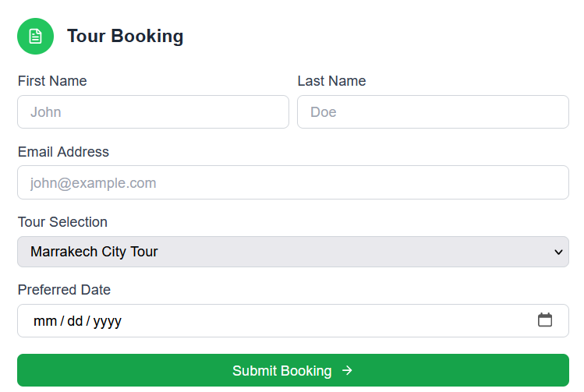The width and height of the screenshot is (584, 392).
Task: Click the Tour Booking heading
Action: pos(125,36)
